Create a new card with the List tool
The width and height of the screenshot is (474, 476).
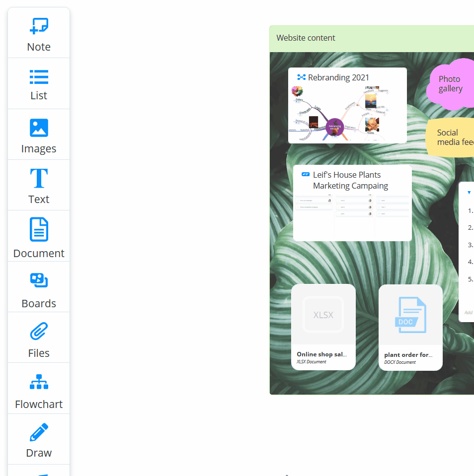tap(38, 83)
